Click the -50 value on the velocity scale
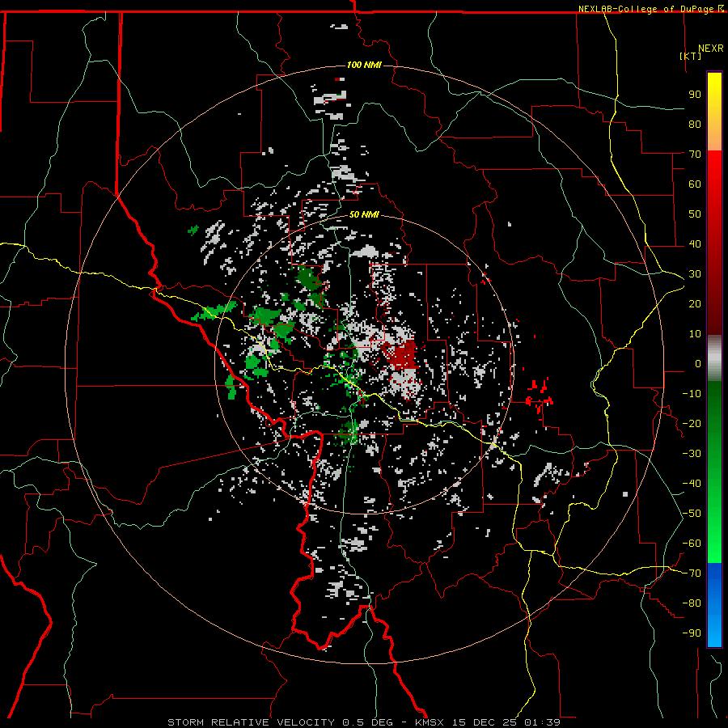This screenshot has width=728, height=728. [692, 514]
